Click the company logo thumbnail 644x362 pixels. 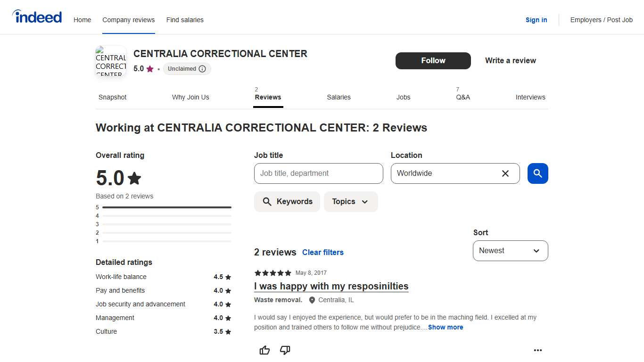(110, 62)
